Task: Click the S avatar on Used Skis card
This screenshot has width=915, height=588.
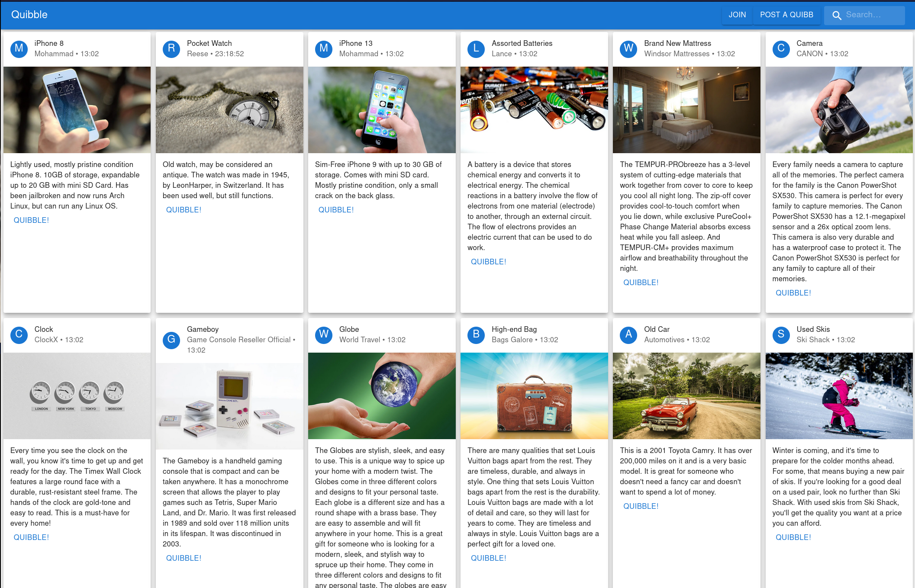Action: 781,334
